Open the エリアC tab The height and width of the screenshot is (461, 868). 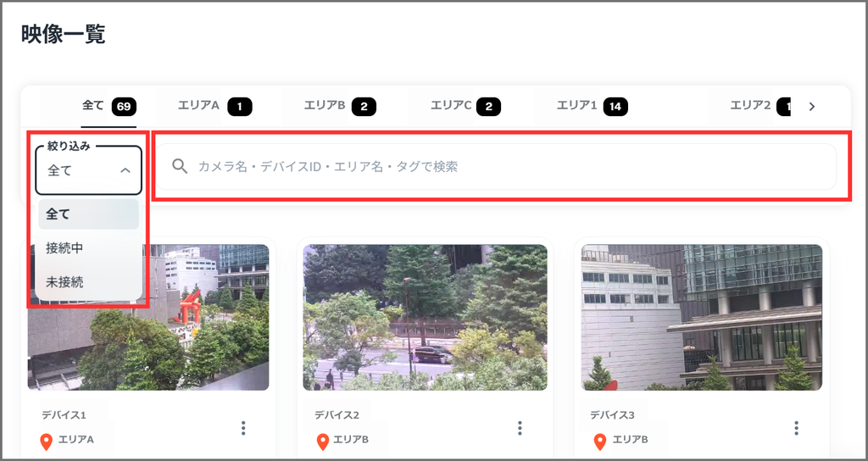(x=465, y=106)
